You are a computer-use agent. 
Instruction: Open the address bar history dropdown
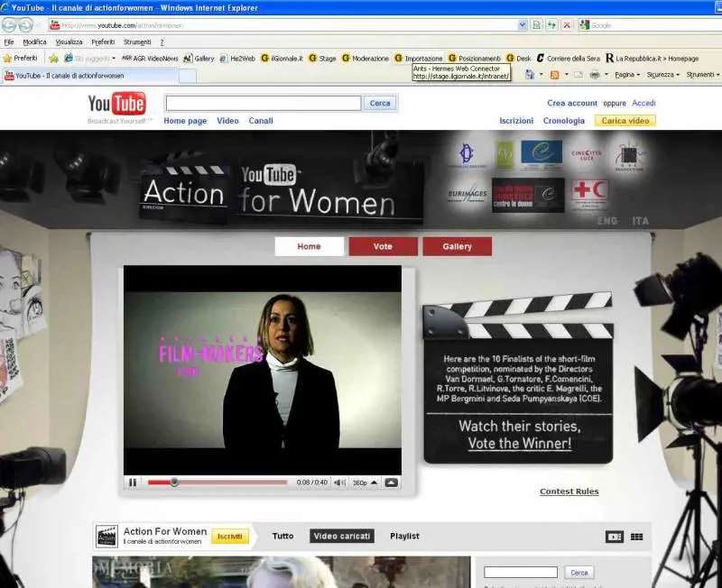[523, 25]
